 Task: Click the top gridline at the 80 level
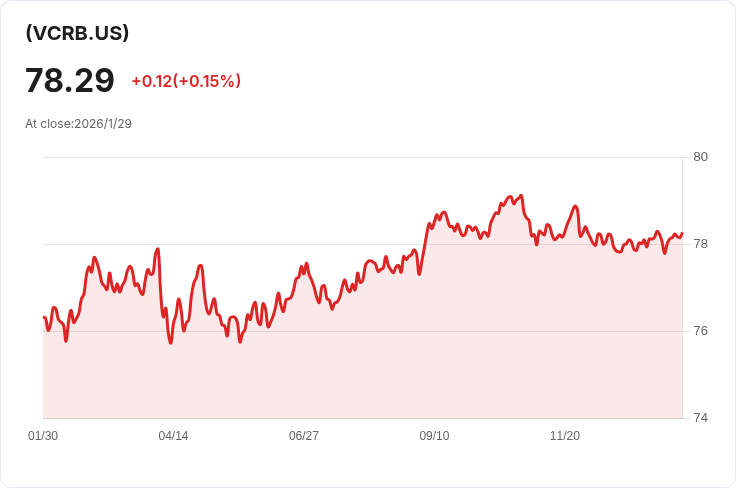pos(300,157)
